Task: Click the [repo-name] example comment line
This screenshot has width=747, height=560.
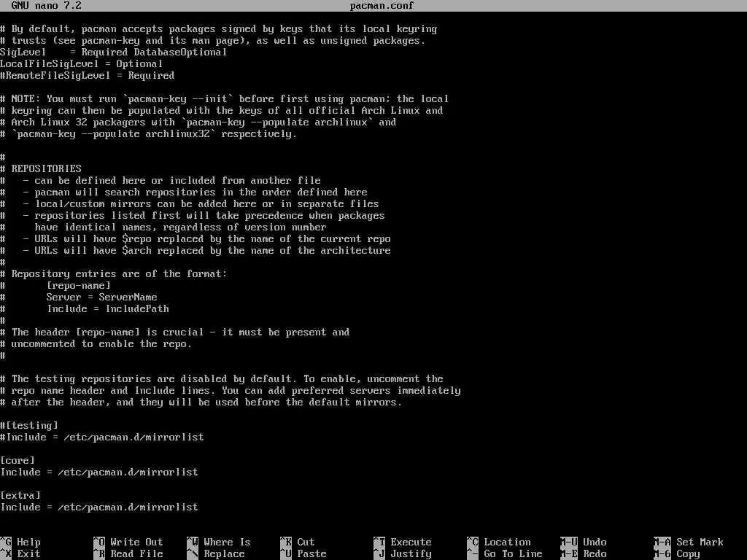Action: pyautogui.click(x=55, y=286)
